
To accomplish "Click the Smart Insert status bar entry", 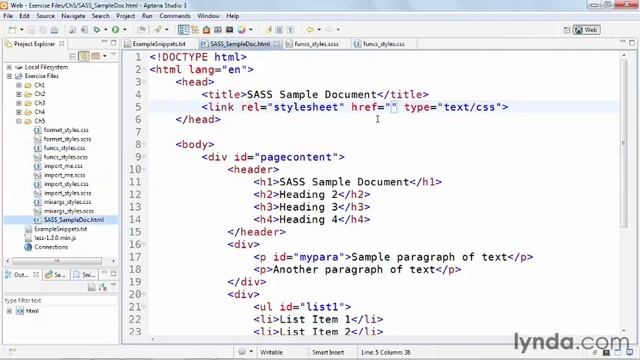I will coord(328,352).
